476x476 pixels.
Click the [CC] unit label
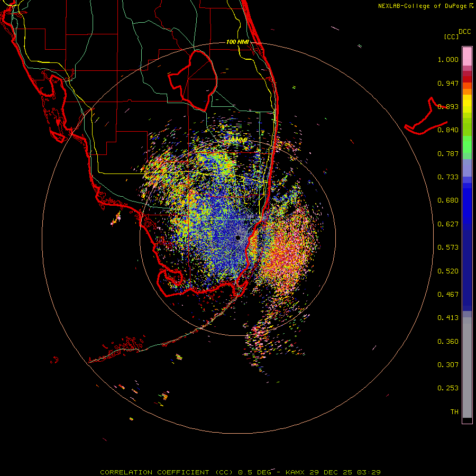(451, 36)
